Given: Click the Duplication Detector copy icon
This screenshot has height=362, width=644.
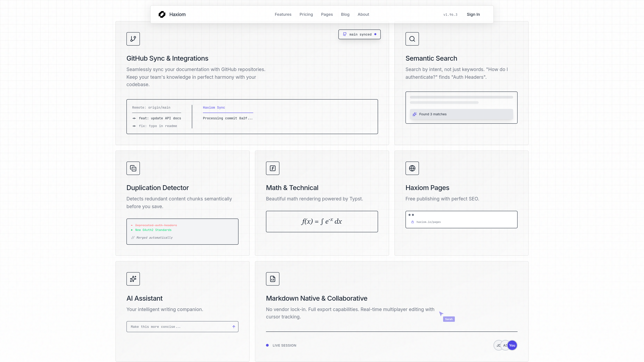Looking at the screenshot, I should tap(133, 168).
